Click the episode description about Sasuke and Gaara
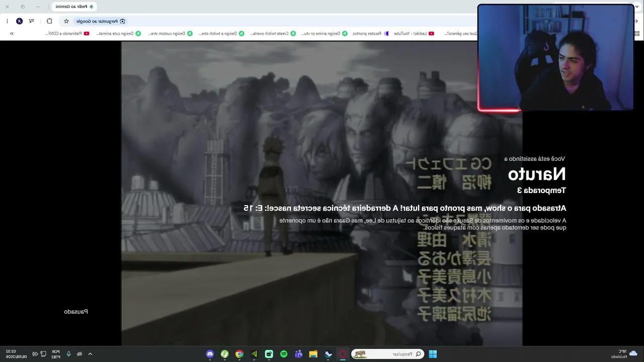 (423, 224)
